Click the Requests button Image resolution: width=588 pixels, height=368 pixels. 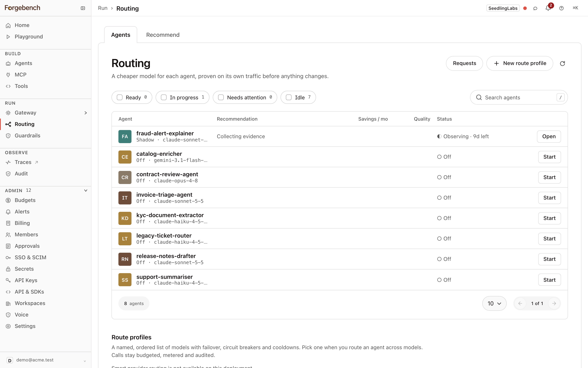pyautogui.click(x=464, y=63)
